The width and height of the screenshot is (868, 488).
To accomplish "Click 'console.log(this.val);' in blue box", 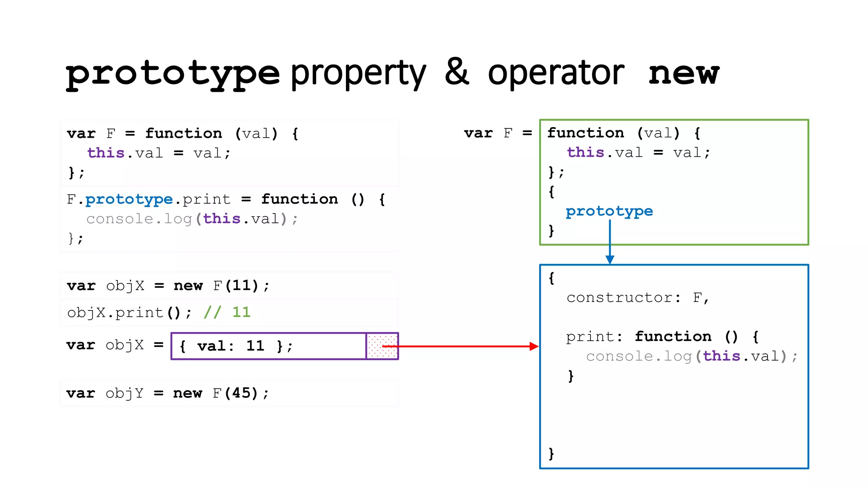I will (691, 356).
